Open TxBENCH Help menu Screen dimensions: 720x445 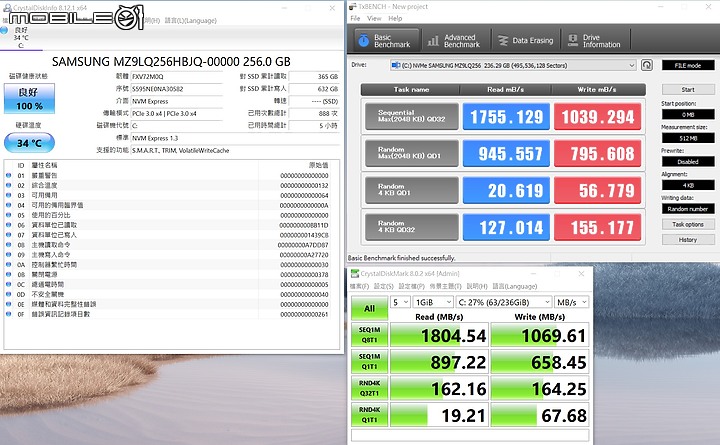395,18
